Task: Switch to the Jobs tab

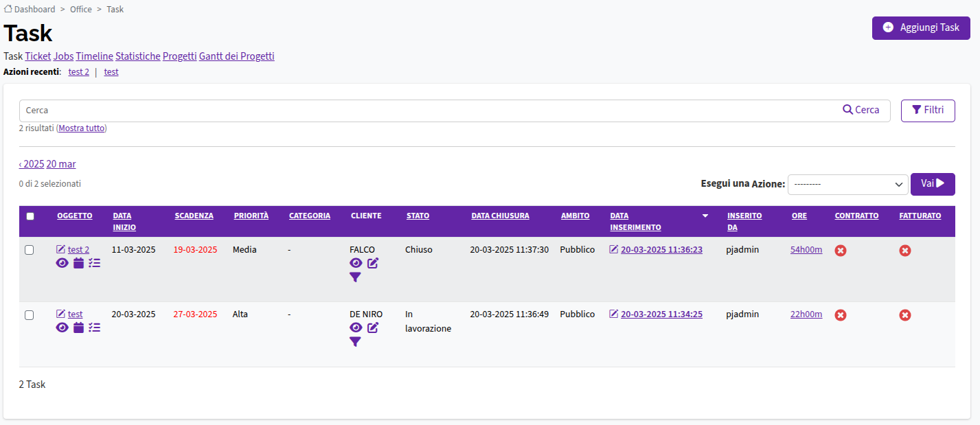Action: point(64,56)
